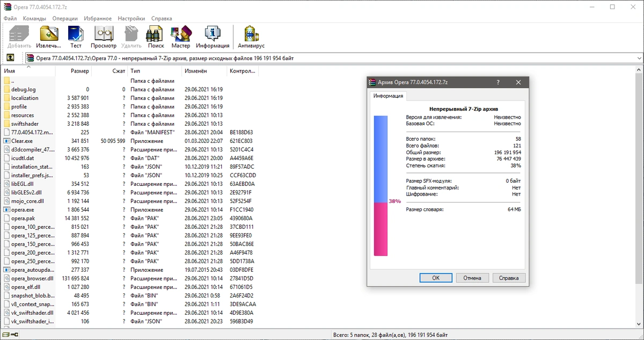The width and height of the screenshot is (644, 340).
Task: Click the icudtl.dat file icon
Action: tap(6, 158)
